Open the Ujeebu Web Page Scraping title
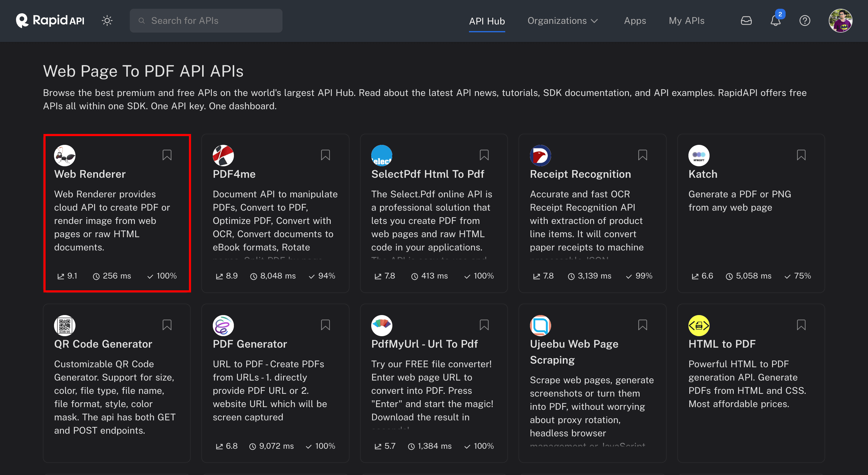Screen dimensions: 868x475 [574, 352]
